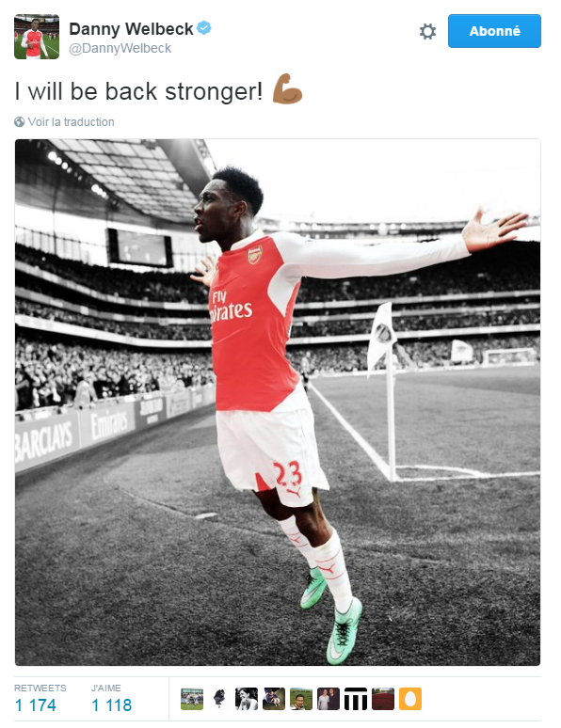The image size is (561, 728).
Task: Open the avatar of two people posing
Action: coord(329,699)
